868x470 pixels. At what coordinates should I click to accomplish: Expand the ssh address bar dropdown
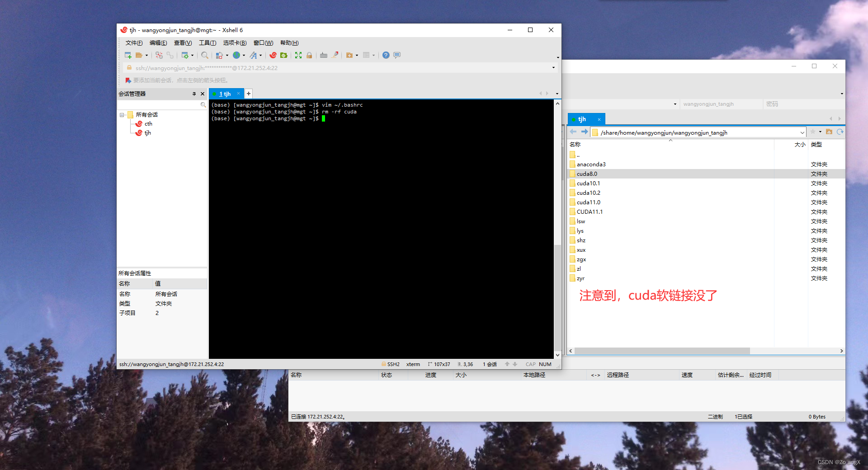553,68
